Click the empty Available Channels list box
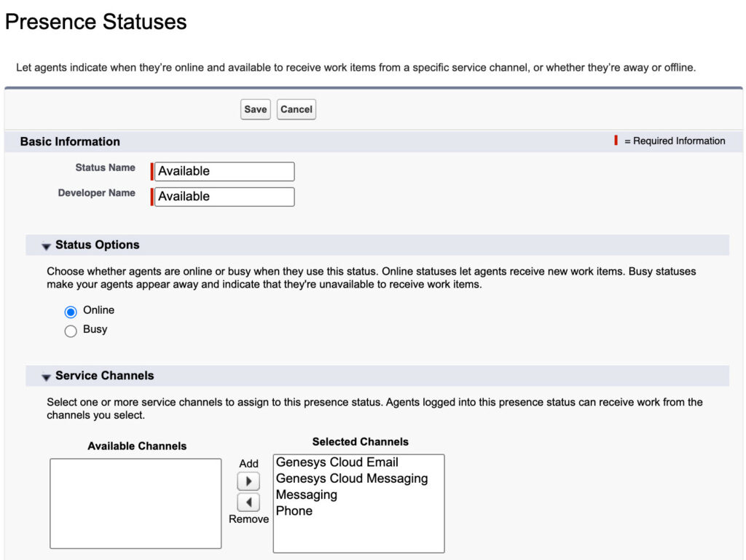 click(x=136, y=502)
